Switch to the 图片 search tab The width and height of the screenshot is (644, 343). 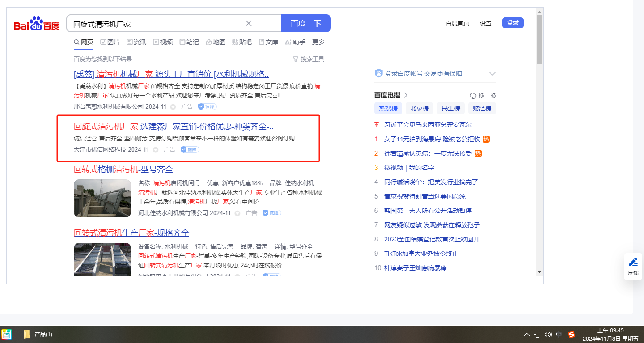(x=110, y=42)
